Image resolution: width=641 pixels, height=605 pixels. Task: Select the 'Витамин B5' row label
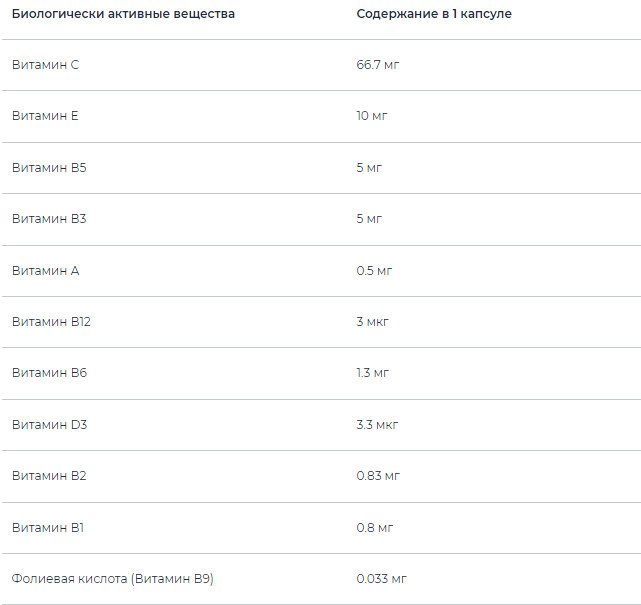[49, 167]
